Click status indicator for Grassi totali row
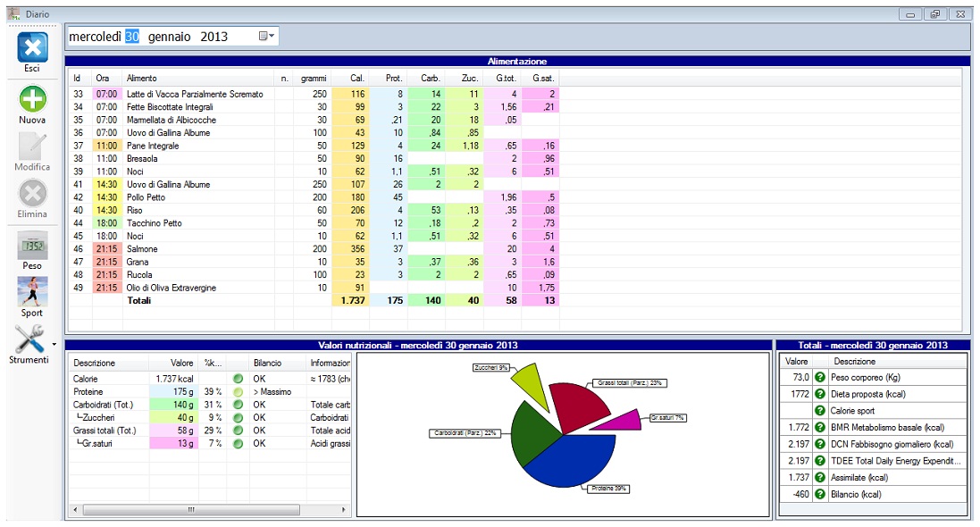The image size is (980, 527). click(239, 431)
